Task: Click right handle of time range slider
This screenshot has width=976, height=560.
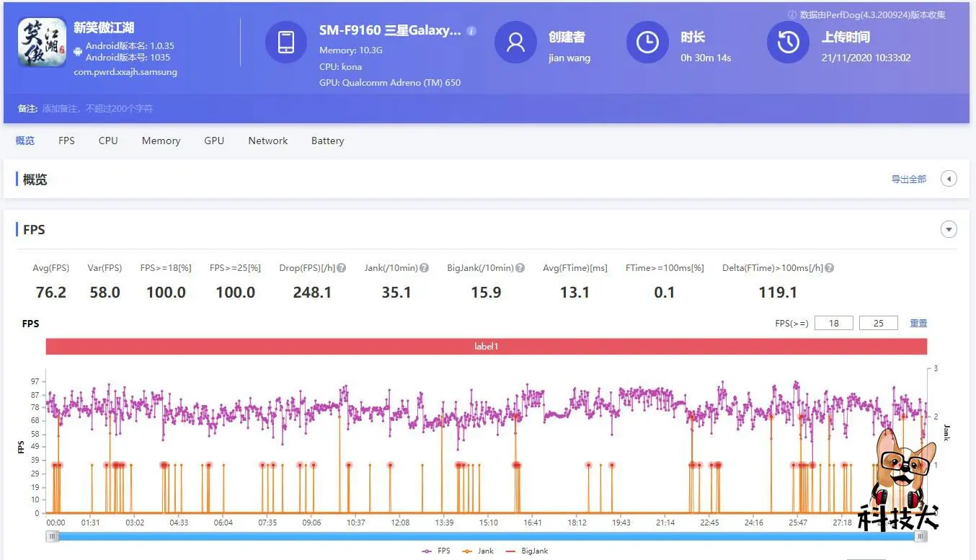Action: tap(920, 536)
